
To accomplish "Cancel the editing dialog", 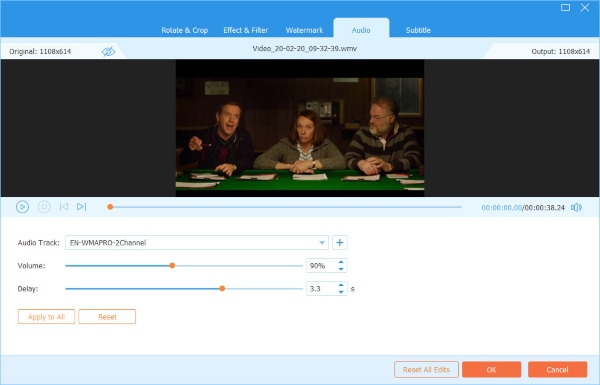I will [x=558, y=370].
